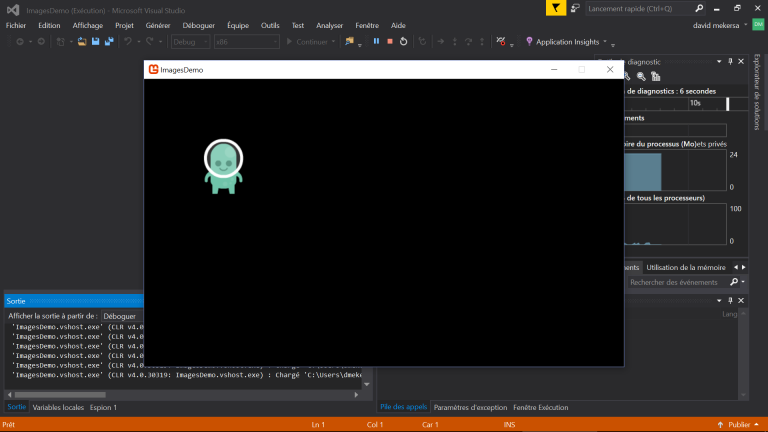Stop debugging with the red square
Screen dimensions: 768x432
(390, 42)
